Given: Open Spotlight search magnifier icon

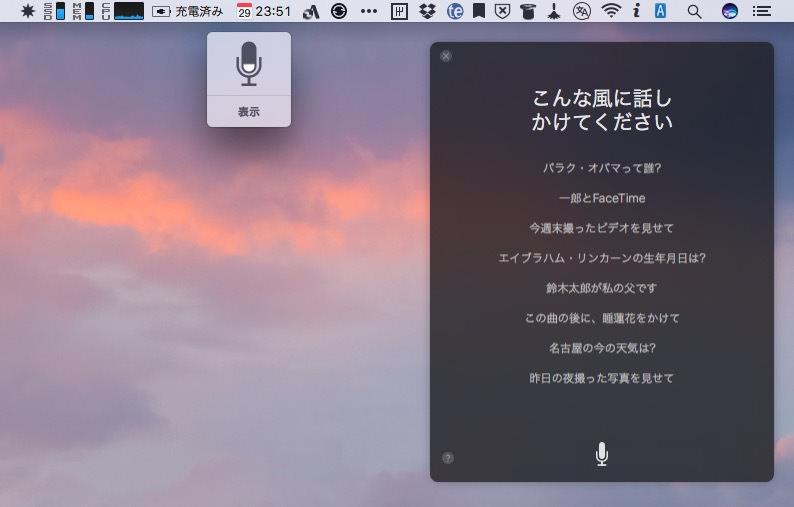Looking at the screenshot, I should (x=694, y=11).
